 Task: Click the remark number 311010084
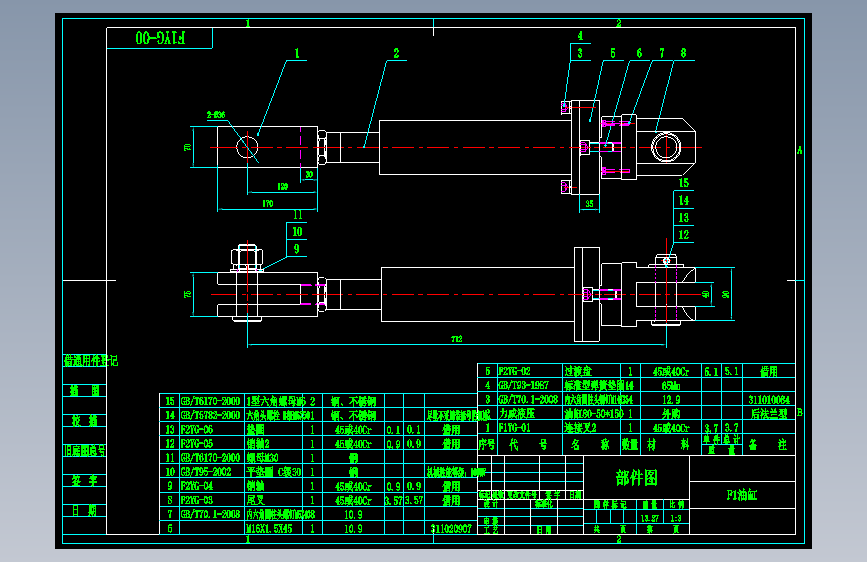coord(769,399)
